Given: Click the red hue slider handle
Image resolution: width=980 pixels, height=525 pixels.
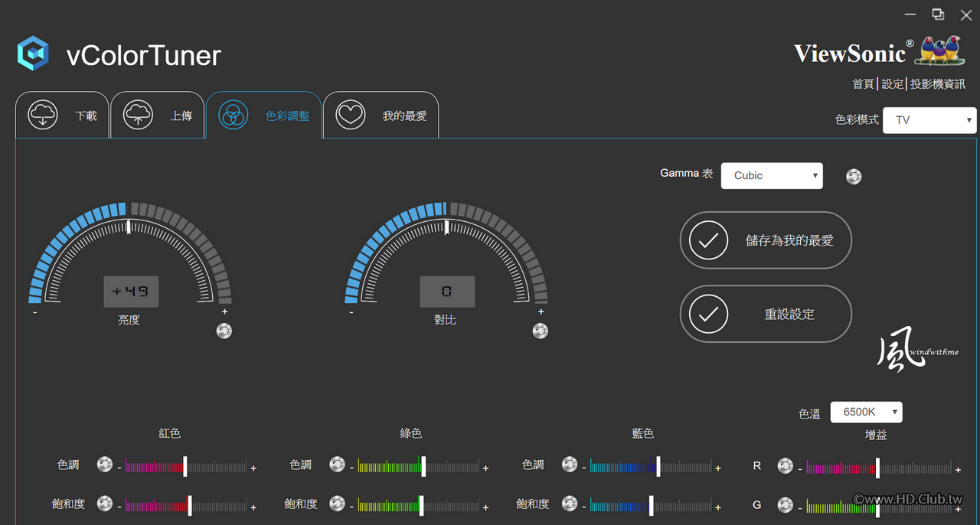Looking at the screenshot, I should point(185,465).
